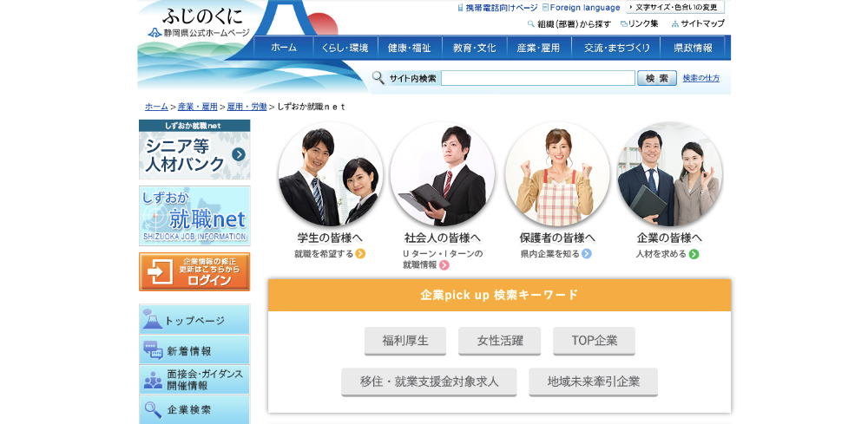The width and height of the screenshot is (868, 424).
Task: Click inside the site search text field
Action: pos(537,78)
